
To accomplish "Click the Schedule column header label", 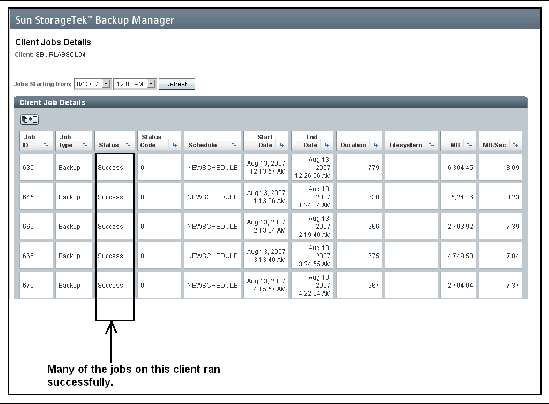I will [x=203, y=145].
